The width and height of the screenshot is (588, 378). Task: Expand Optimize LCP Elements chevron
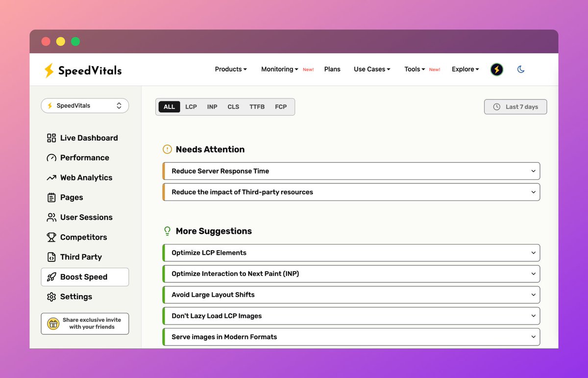pyautogui.click(x=533, y=253)
